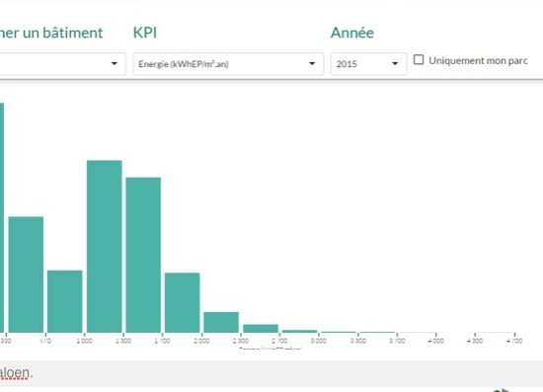
Task: Click the Année dropdown arrow icon
Action: [x=395, y=64]
